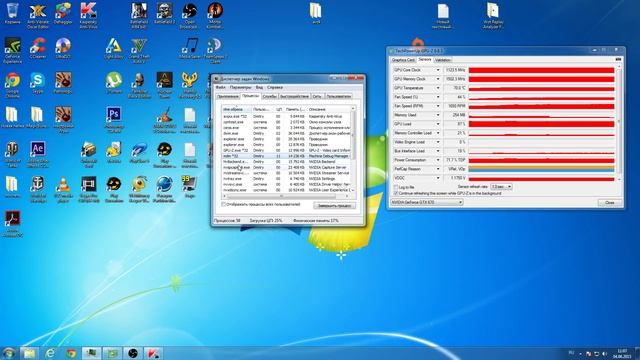Open the UltraISO disc icon
The width and height of the screenshot is (640, 360).
63,48
